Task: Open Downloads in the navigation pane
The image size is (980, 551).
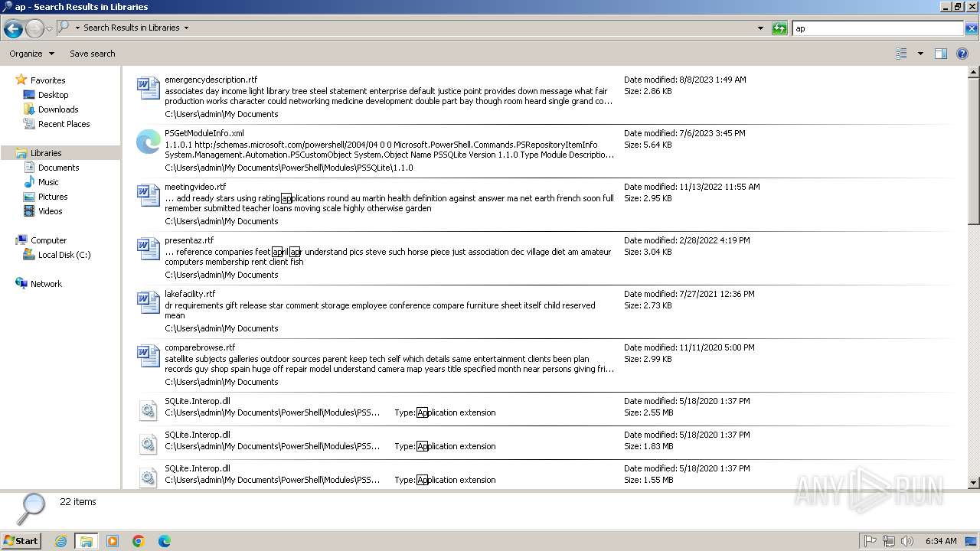Action: 58,109
